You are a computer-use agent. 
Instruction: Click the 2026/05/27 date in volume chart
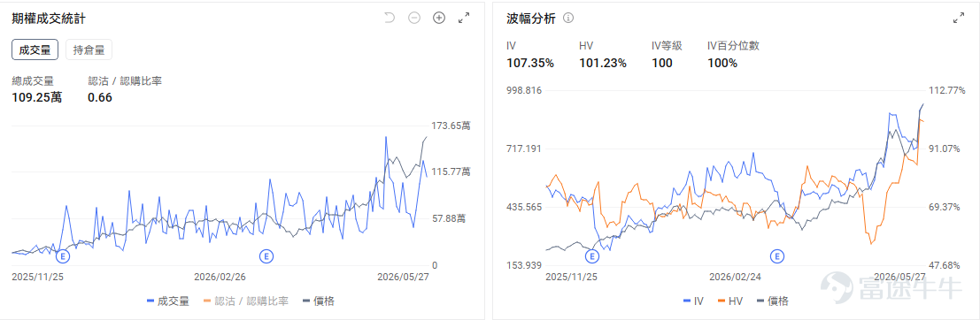click(x=403, y=277)
